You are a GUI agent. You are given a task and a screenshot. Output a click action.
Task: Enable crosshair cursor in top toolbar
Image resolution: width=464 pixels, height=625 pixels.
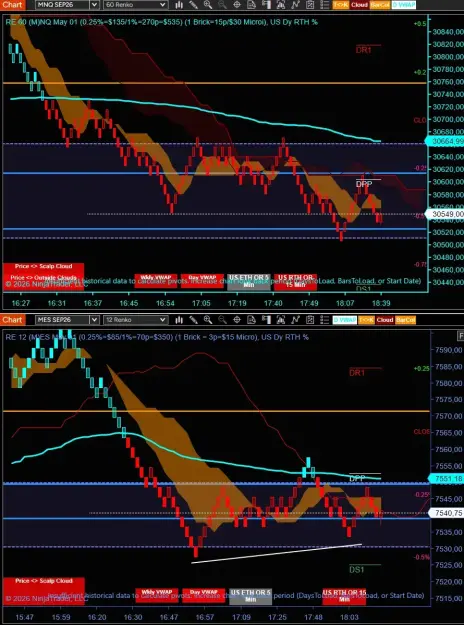236,5
